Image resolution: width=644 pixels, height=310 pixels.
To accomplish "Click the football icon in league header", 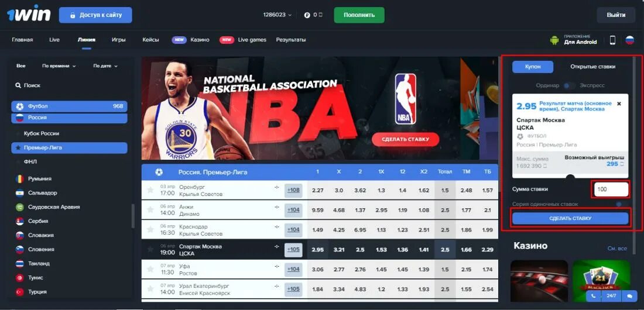I will pos(159,172).
